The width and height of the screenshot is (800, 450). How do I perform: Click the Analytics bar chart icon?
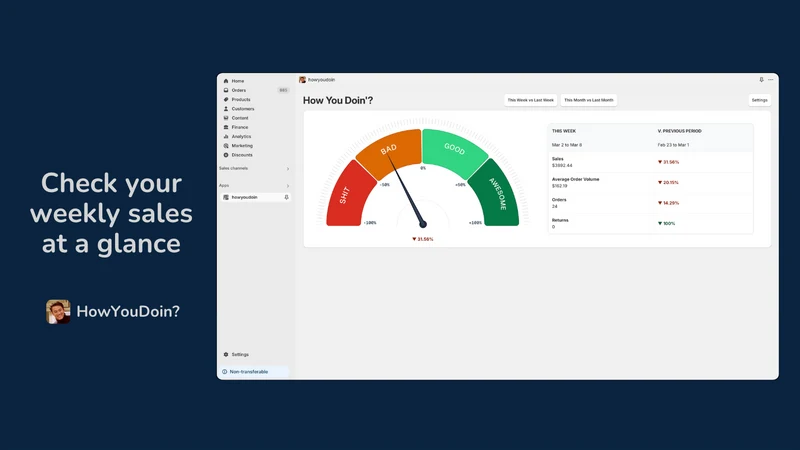(226, 137)
